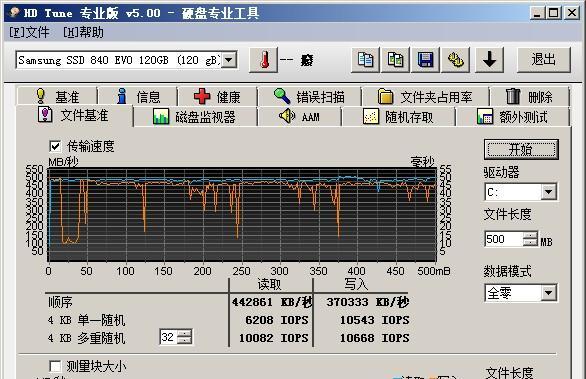Image resolution: width=586 pixels, height=379 pixels.
Task: Open the 磁盘监视器 disk monitor tab
Action: coord(195,117)
